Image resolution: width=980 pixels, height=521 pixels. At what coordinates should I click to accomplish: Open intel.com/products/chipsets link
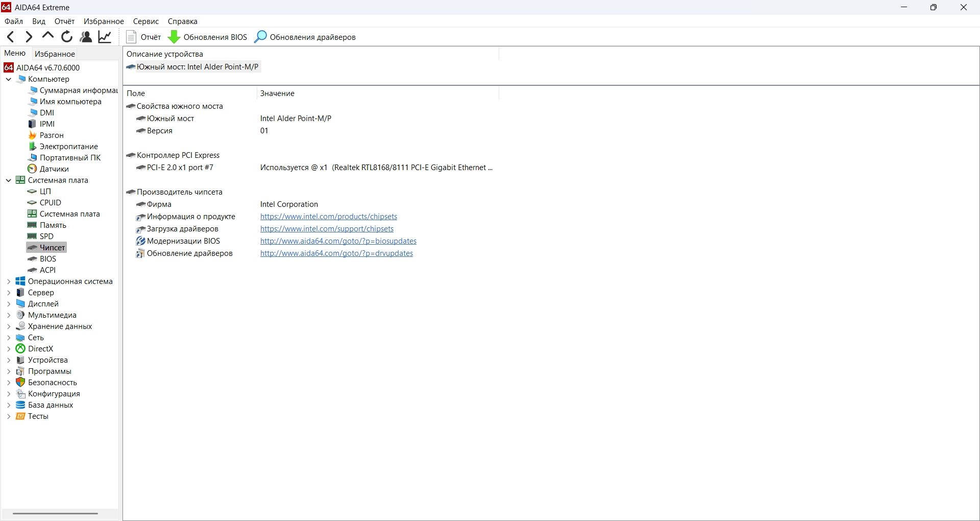click(329, 217)
